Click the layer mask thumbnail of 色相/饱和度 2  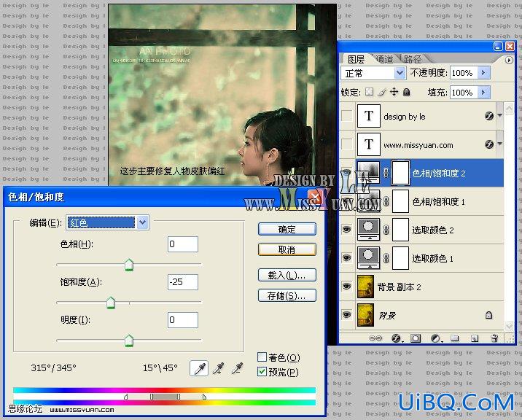coord(400,173)
